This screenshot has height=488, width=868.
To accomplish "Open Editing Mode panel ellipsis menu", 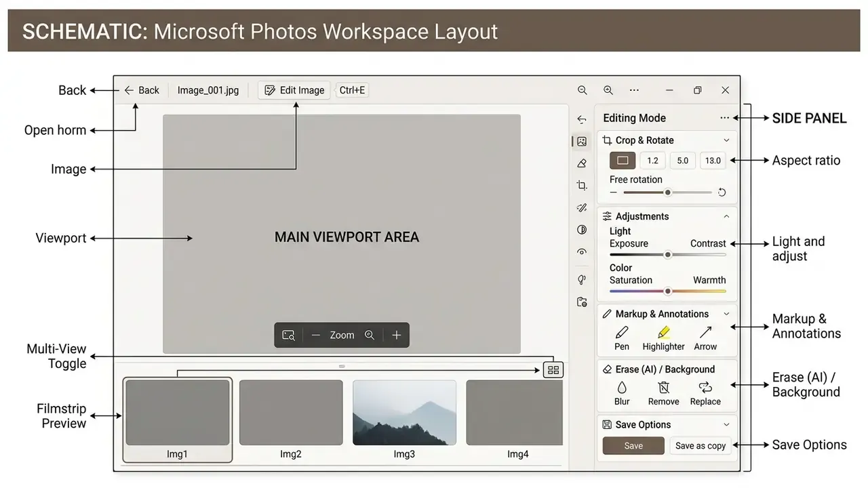I will pos(725,118).
